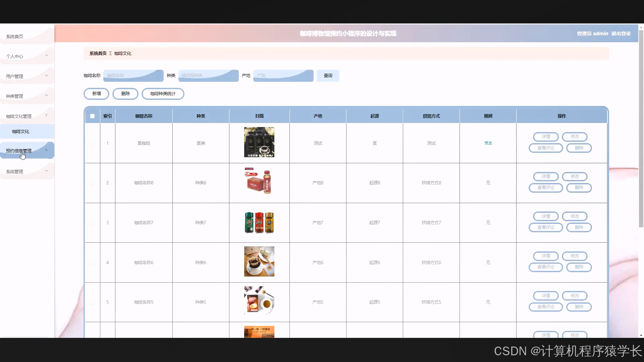This screenshot has width=644, height=362.
Task: Click scrollbar up arrow at page top
Action: [x=641, y=27]
